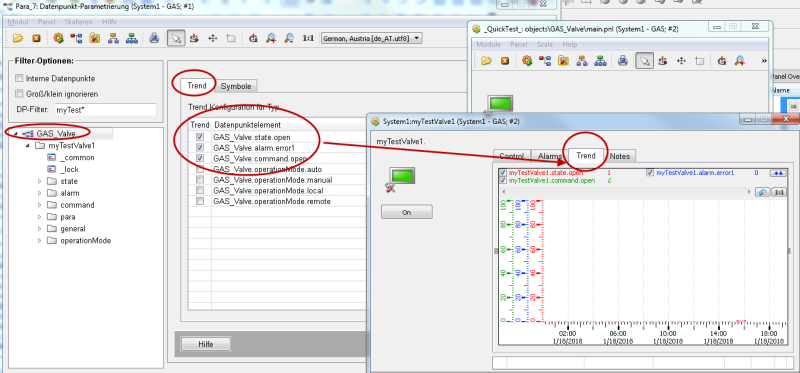800x373 pixels.
Task: Collapse the GAS_Valve tree node
Action: click(x=16, y=134)
